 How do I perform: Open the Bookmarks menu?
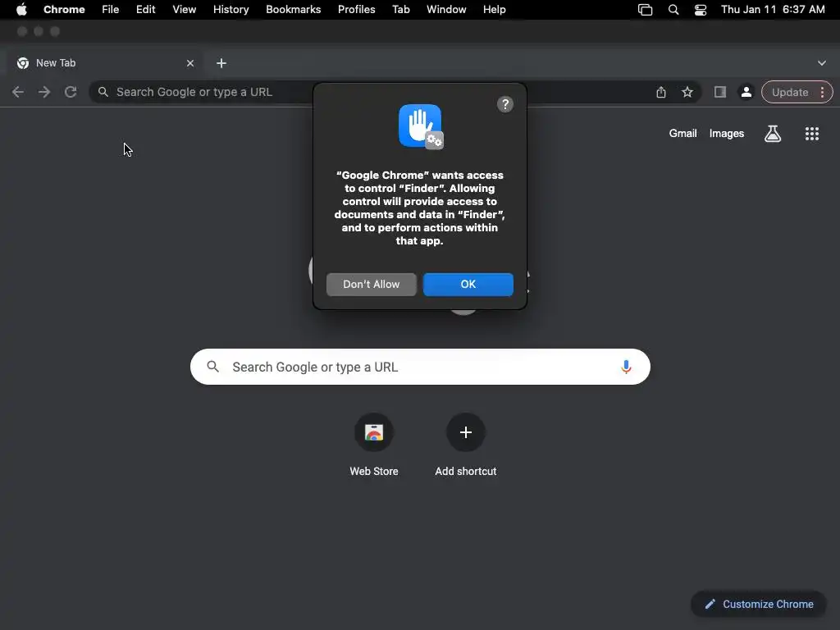pos(293,10)
